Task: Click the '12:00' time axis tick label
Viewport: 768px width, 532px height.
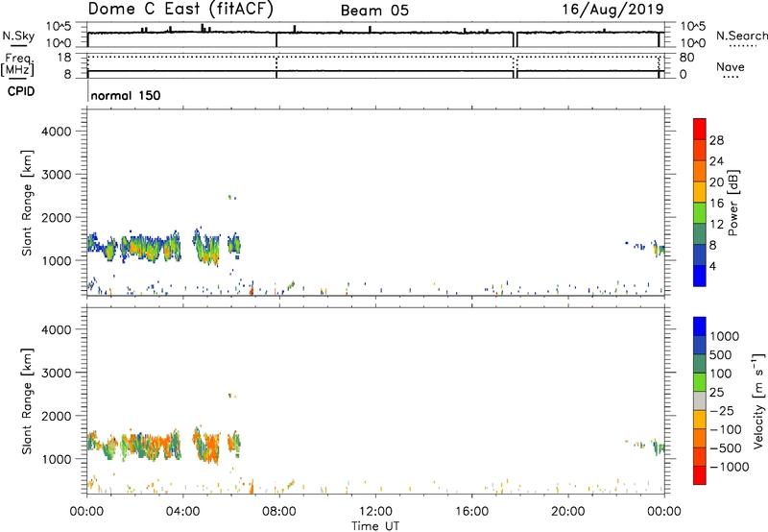Action: pos(375,512)
